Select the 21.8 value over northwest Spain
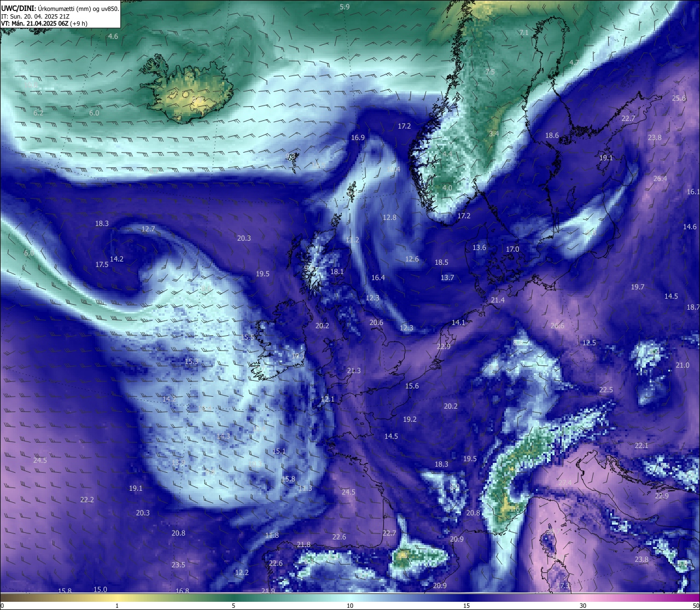Screen dimensions: 700x610 pos(304,545)
